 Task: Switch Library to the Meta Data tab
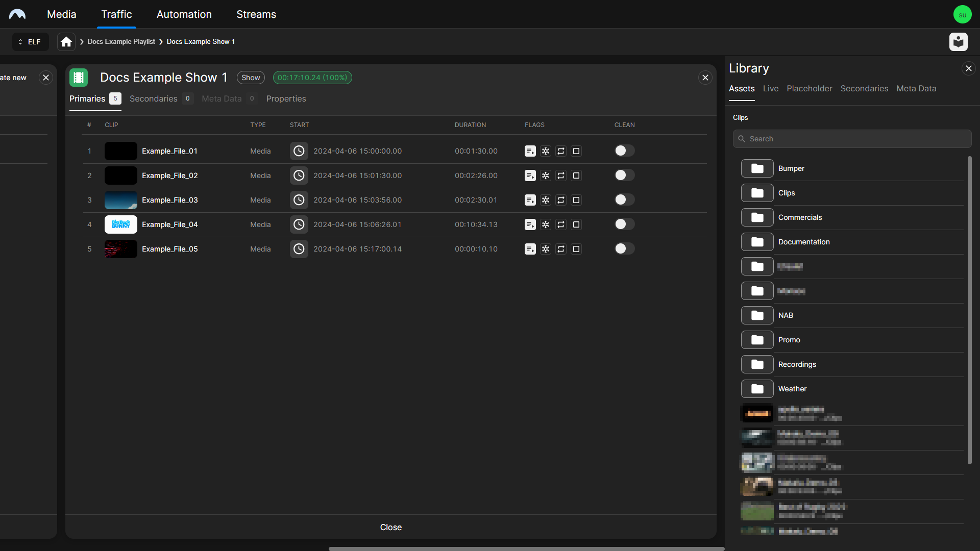916,88
